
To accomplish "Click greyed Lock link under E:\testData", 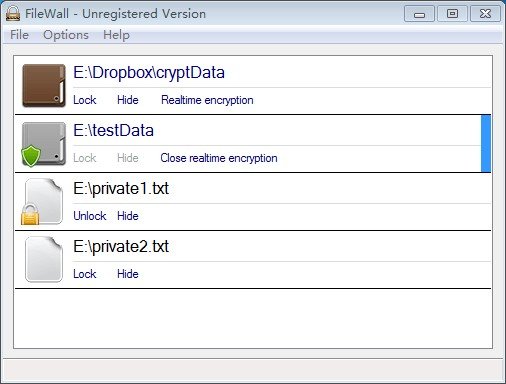I will tap(85, 158).
